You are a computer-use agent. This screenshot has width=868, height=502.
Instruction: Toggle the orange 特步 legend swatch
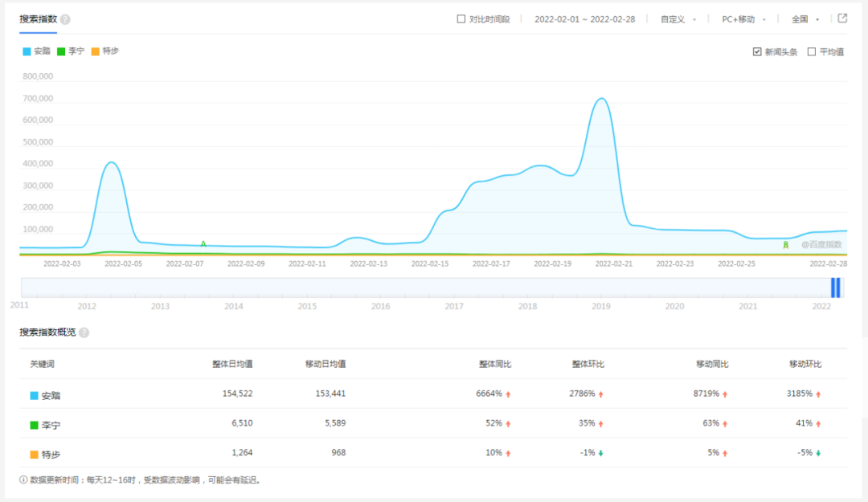click(95, 51)
